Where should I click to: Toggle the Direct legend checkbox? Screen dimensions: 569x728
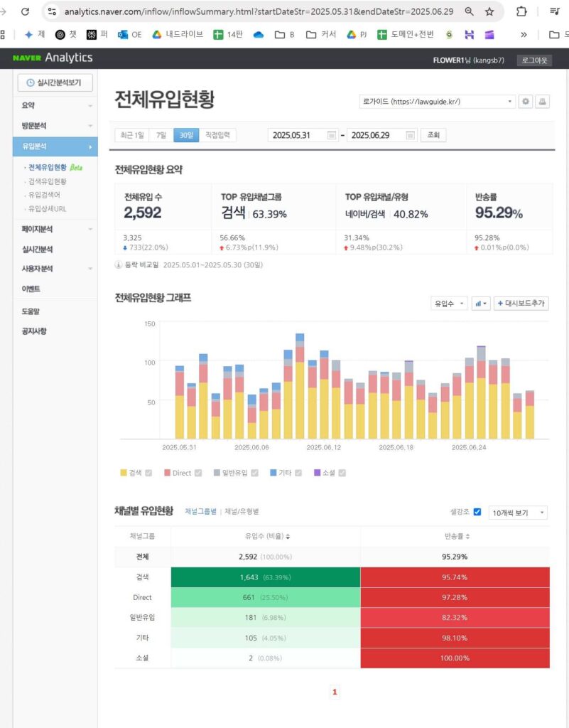[x=198, y=473]
